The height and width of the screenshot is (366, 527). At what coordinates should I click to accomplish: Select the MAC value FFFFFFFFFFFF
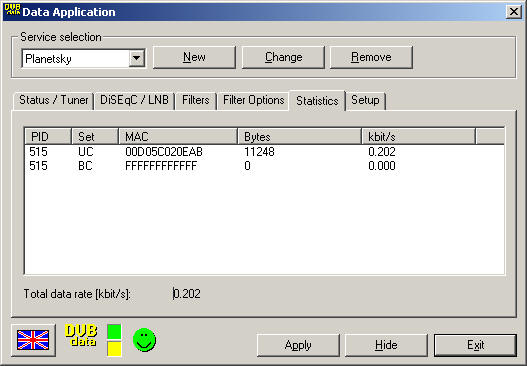[161, 166]
